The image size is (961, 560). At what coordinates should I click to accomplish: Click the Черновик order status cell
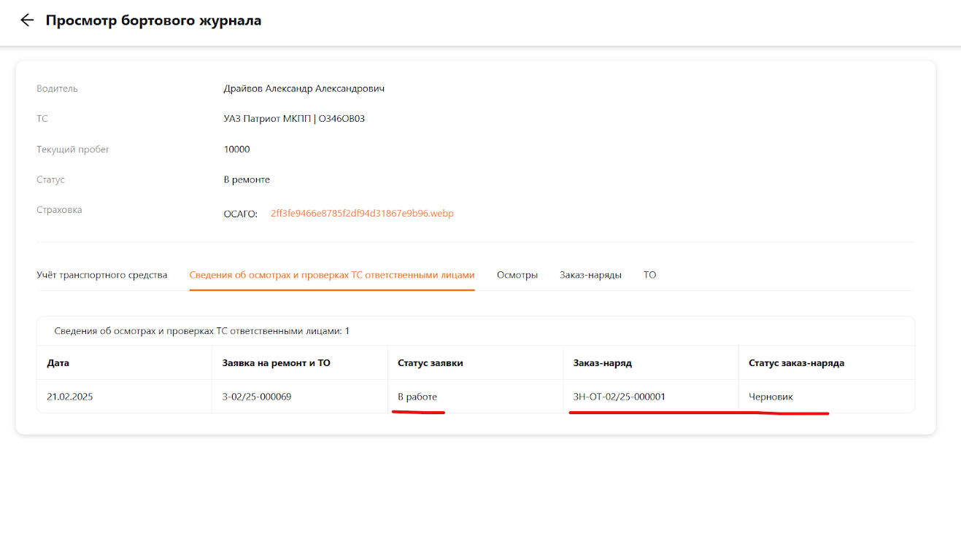click(x=771, y=397)
